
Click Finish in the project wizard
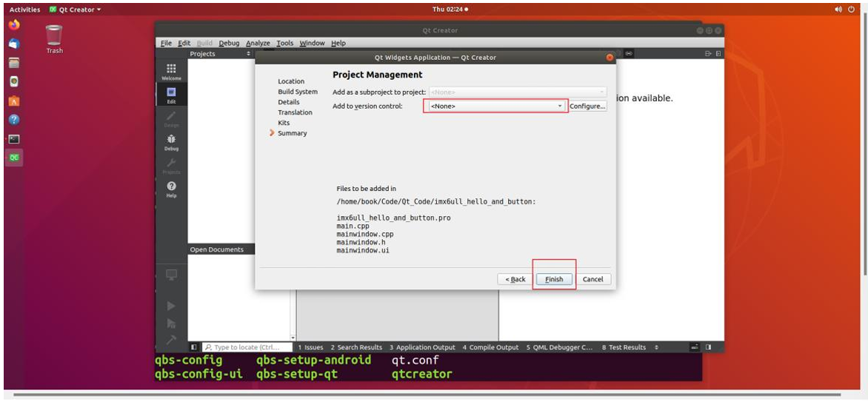pyautogui.click(x=554, y=280)
